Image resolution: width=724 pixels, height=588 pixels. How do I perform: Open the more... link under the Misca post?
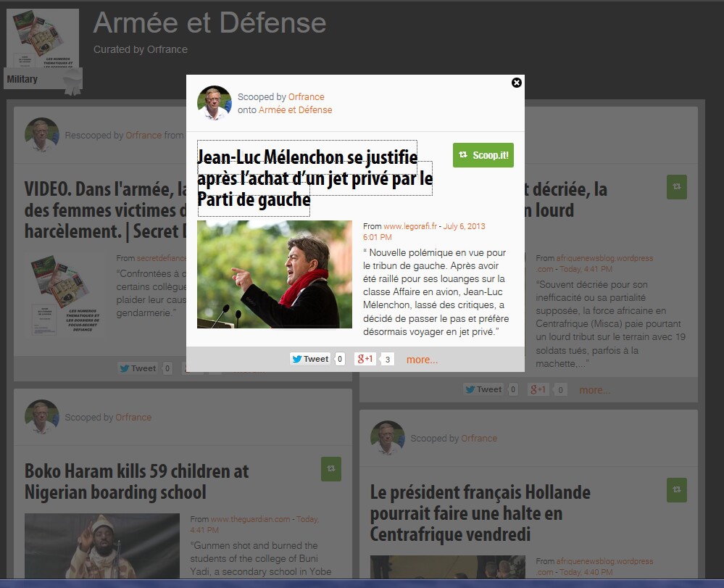(x=595, y=390)
